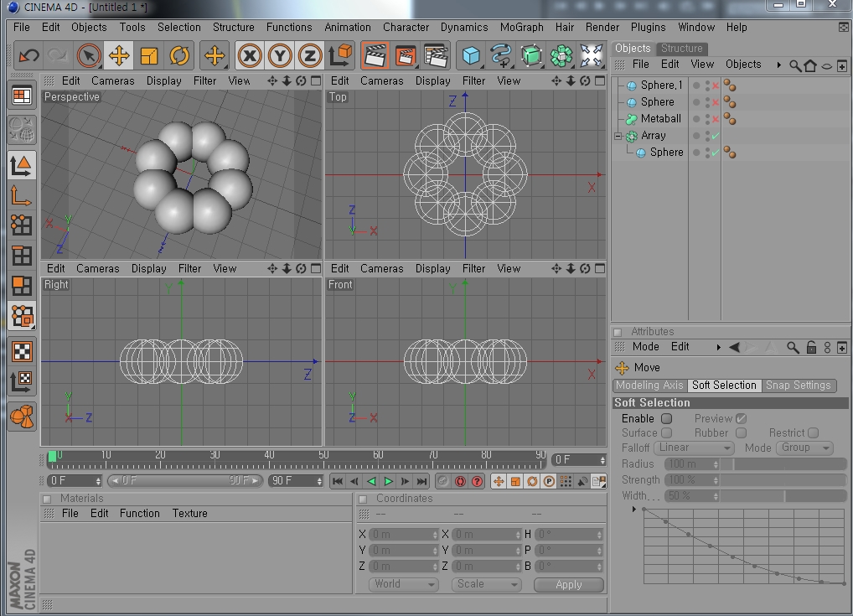
Task: Open Cameras menu in Perspective viewport
Action: coord(112,81)
